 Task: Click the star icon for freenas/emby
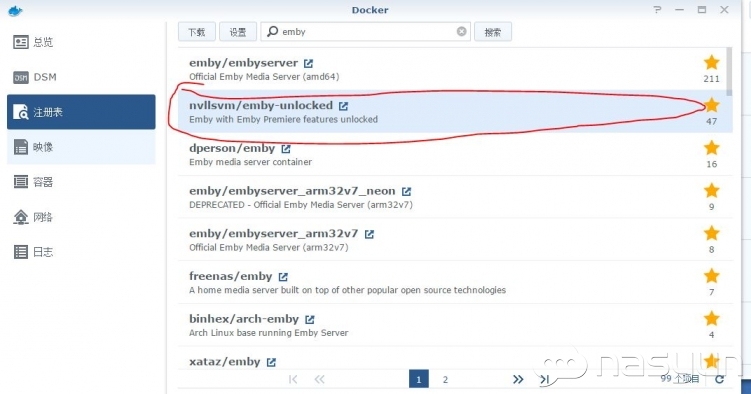click(712, 276)
